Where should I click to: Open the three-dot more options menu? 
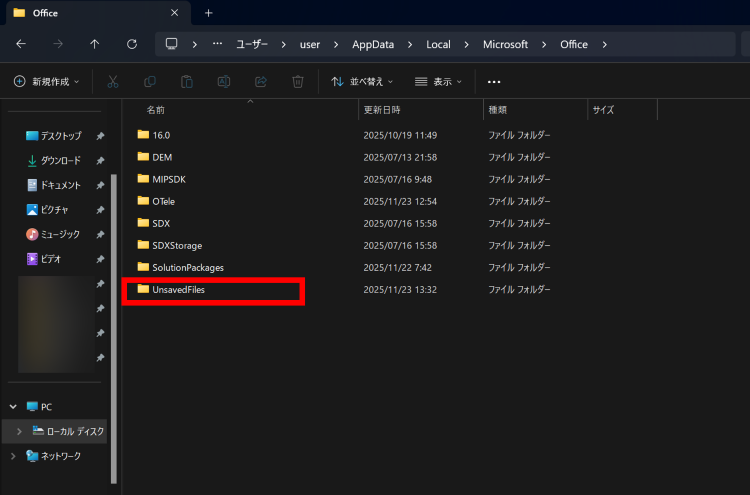[493, 82]
